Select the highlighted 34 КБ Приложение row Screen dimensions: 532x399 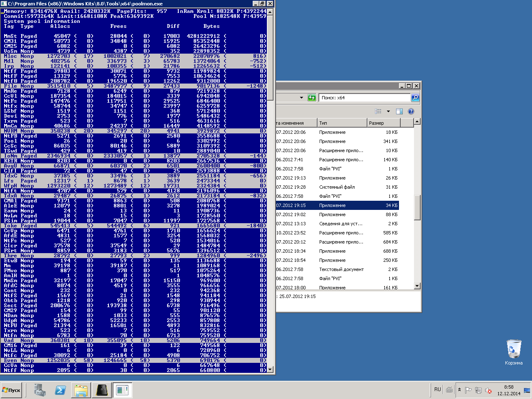[337, 205]
